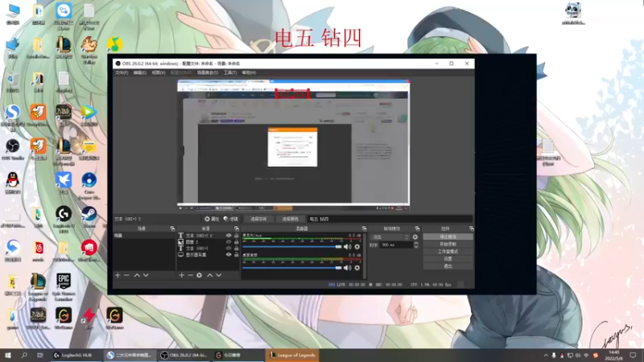644x362 pixels.
Task: Open the 滤镜 filters button
Action: coord(231,219)
